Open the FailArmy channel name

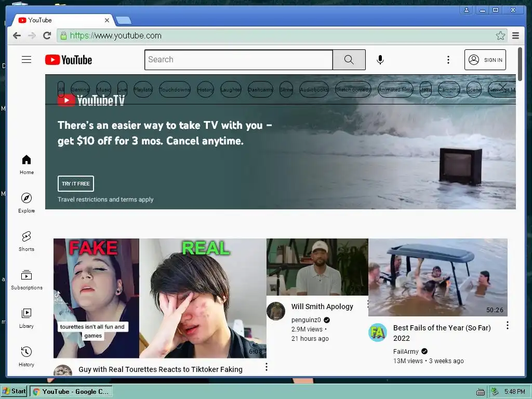click(406, 352)
